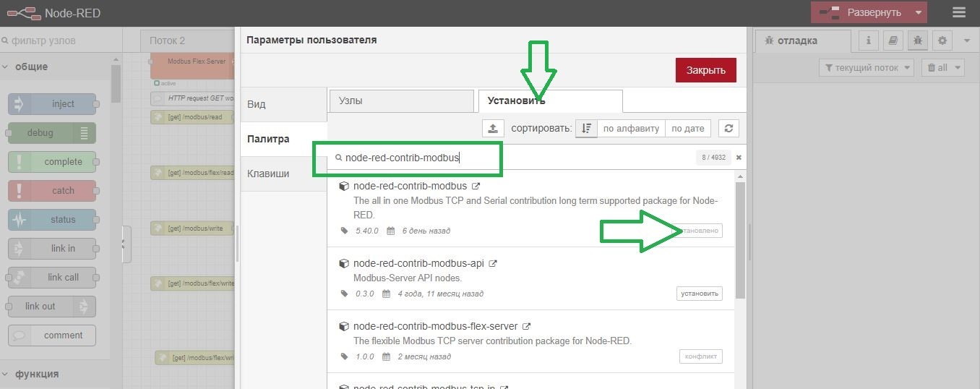Image resolution: width=980 pixels, height=389 pixels.
Task: Open the info sidebar tab icon
Action: tap(869, 40)
